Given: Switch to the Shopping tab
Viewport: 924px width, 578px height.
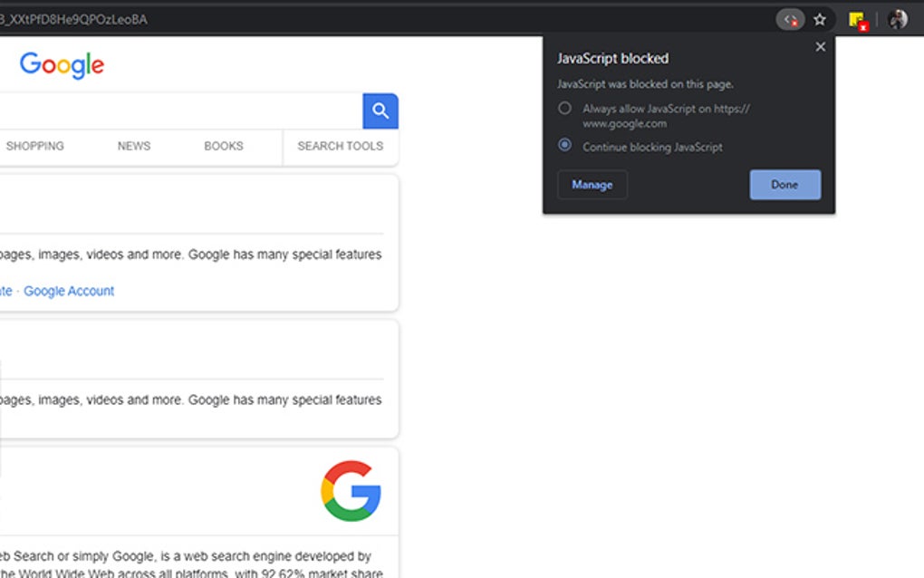Looking at the screenshot, I should [34, 146].
